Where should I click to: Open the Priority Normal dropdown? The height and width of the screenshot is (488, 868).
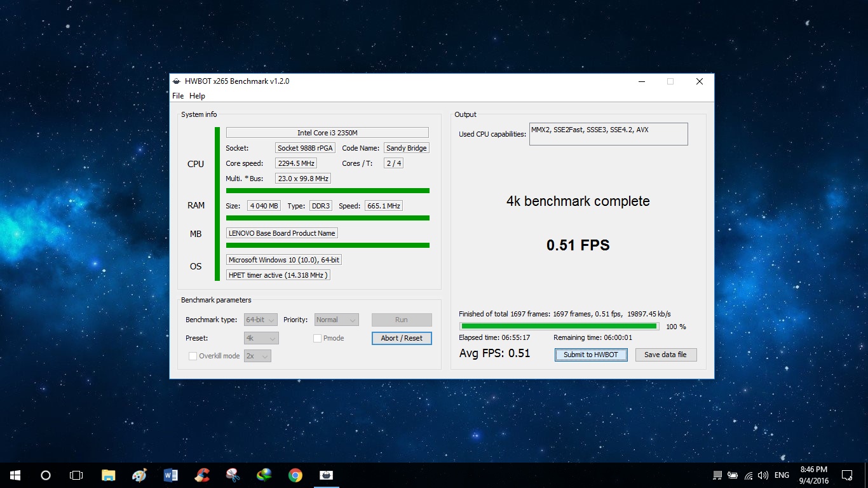coord(336,320)
